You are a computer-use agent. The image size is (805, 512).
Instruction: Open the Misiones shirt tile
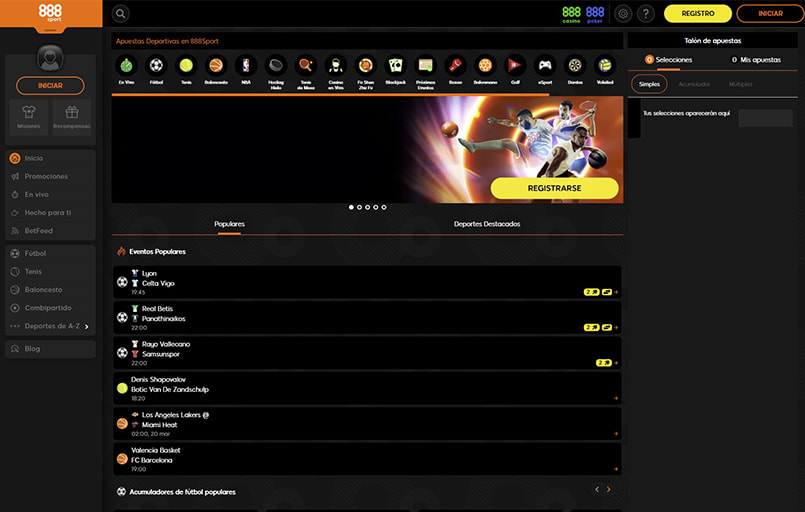28,116
